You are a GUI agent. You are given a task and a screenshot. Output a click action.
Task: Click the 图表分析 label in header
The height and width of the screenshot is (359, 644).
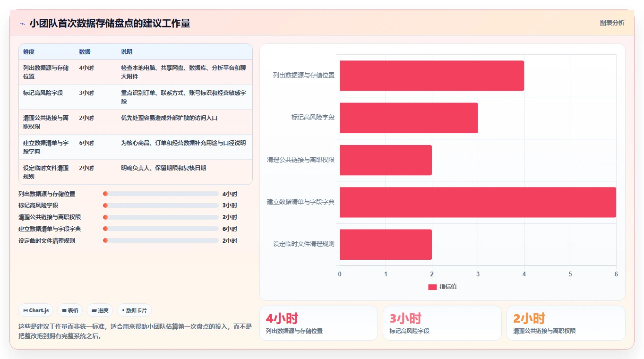[612, 23]
